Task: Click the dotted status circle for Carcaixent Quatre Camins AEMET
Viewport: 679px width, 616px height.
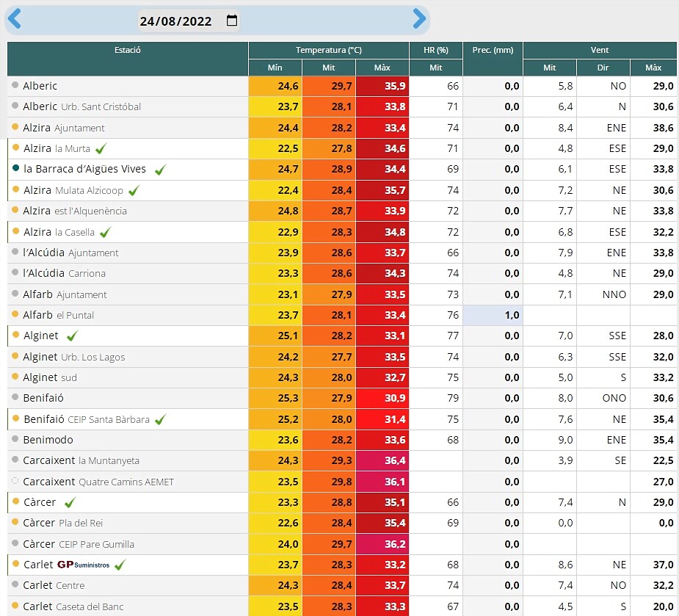Action: pos(15,480)
